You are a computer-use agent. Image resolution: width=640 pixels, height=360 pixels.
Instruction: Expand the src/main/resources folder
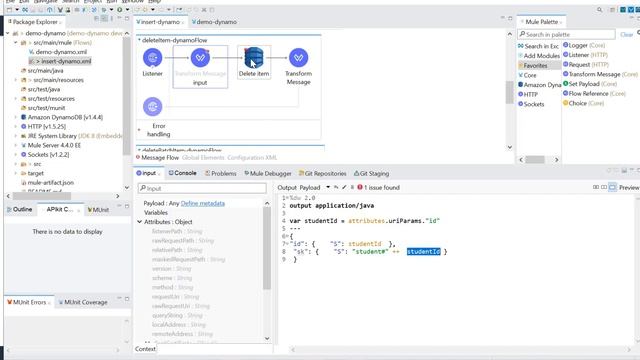[x=16, y=80]
